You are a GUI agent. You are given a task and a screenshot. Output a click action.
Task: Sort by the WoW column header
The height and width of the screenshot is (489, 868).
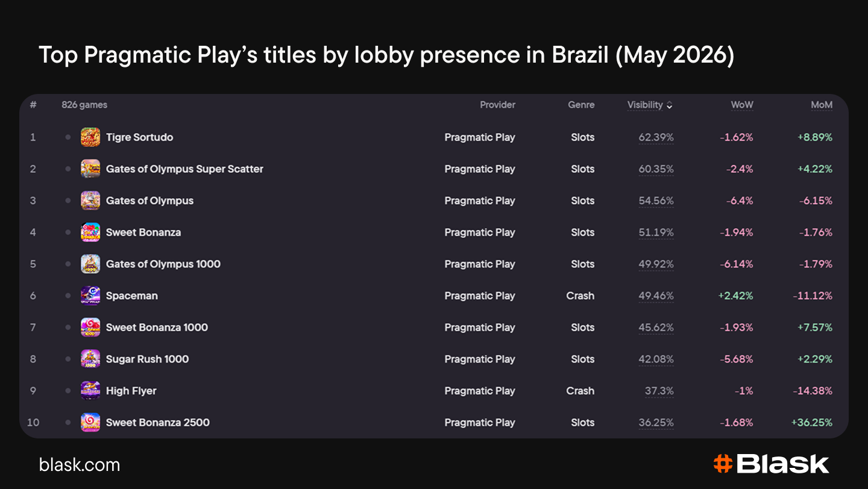(742, 105)
